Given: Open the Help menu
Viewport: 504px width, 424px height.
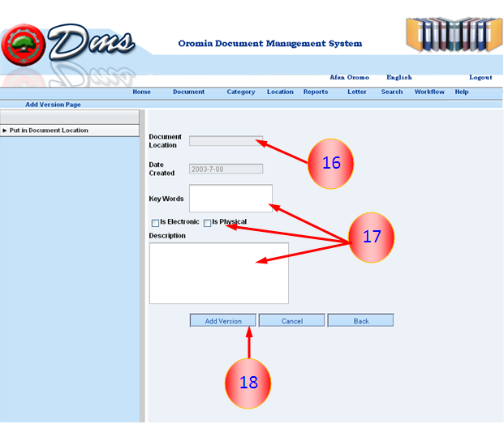Looking at the screenshot, I should (x=462, y=92).
